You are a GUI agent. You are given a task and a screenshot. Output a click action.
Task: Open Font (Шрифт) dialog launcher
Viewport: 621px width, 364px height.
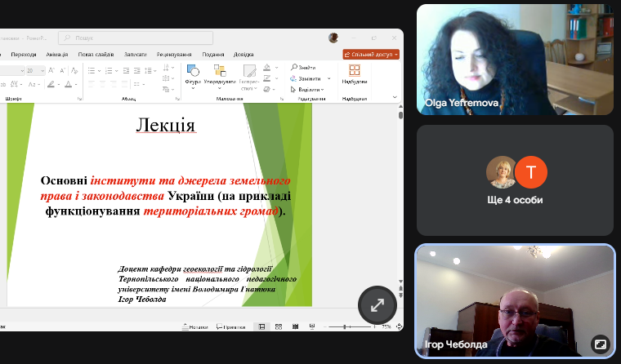(x=79, y=99)
